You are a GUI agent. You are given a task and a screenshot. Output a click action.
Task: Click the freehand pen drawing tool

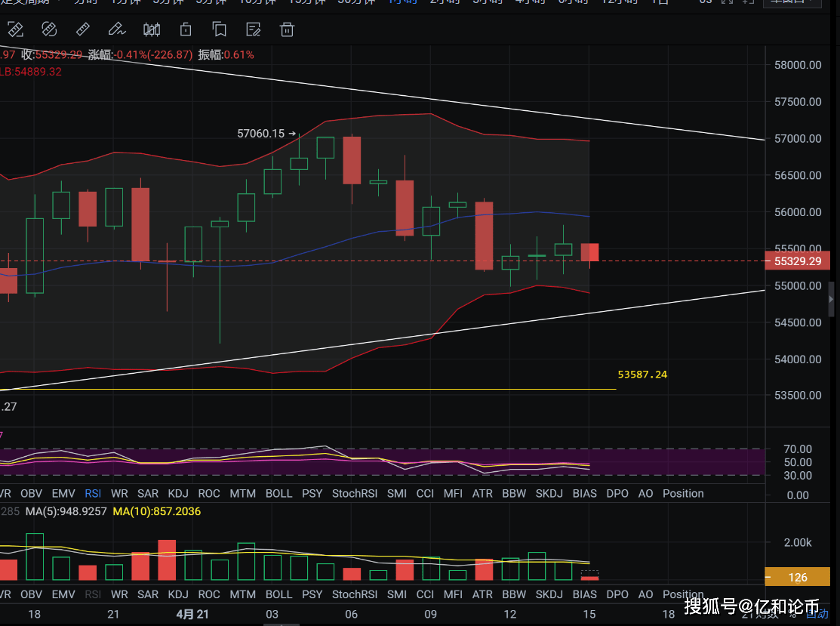pyautogui.click(x=117, y=30)
